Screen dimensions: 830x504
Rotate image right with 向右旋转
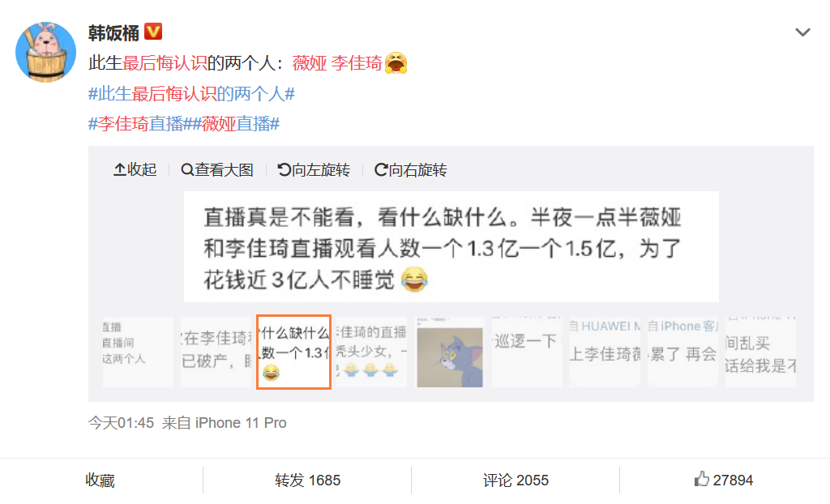(x=411, y=170)
